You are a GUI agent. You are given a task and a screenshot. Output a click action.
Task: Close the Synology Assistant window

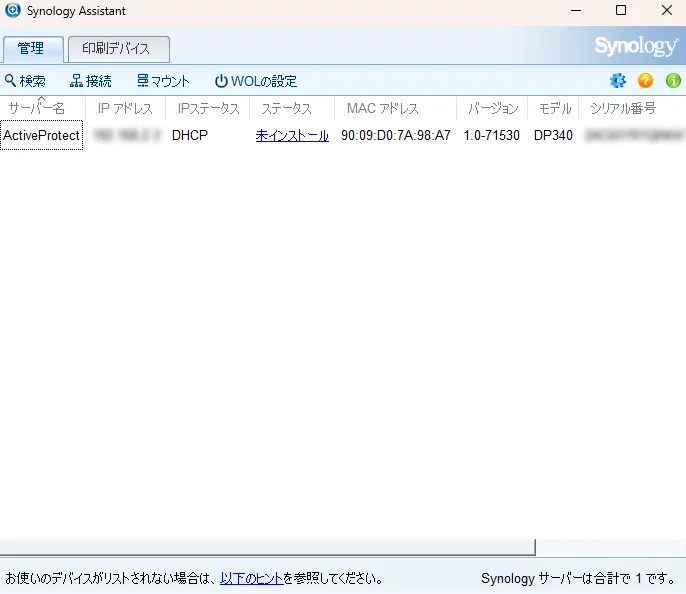tap(667, 10)
